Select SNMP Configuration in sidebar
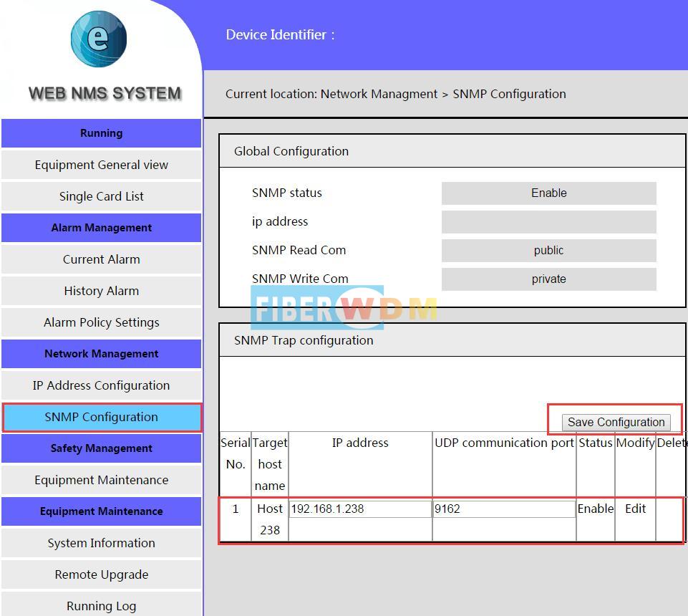This screenshot has height=616, width=688. click(102, 417)
